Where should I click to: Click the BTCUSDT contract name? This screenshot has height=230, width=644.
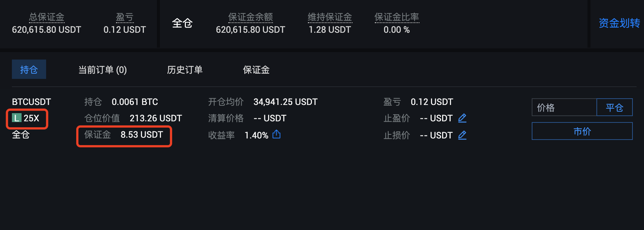(x=32, y=102)
